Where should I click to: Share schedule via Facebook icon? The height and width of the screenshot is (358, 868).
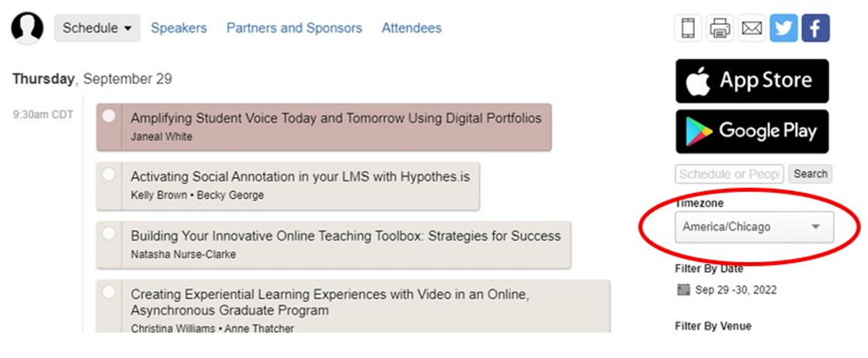[815, 29]
